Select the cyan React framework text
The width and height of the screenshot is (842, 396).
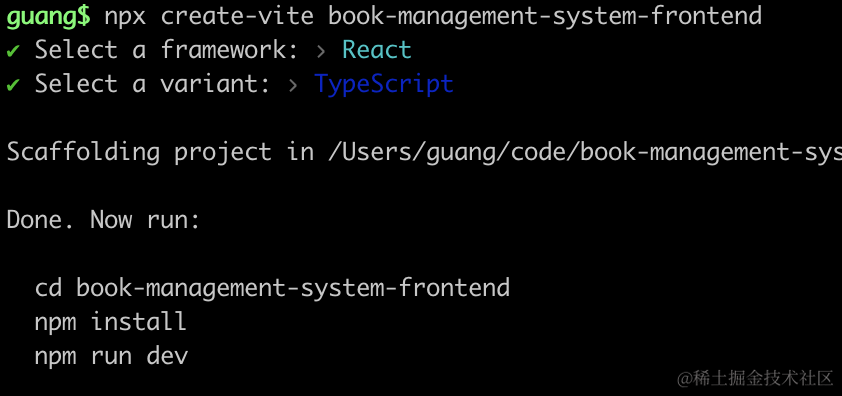click(377, 50)
